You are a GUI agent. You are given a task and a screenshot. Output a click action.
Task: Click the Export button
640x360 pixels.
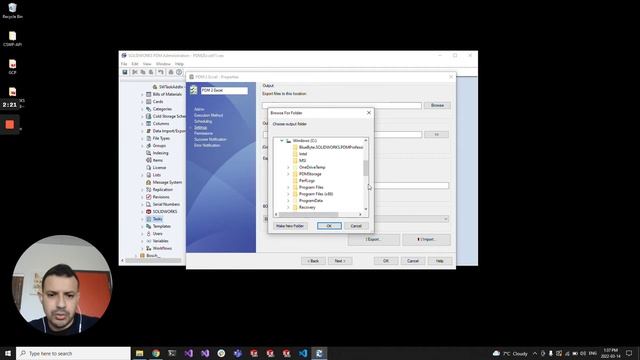pyautogui.click(x=373, y=240)
